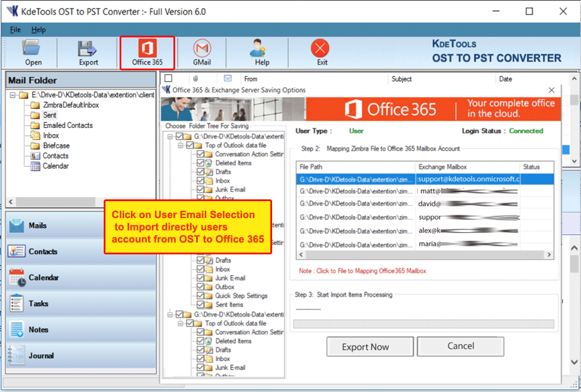Collapse bottom 'Top of Outlook data file' node

point(180,323)
